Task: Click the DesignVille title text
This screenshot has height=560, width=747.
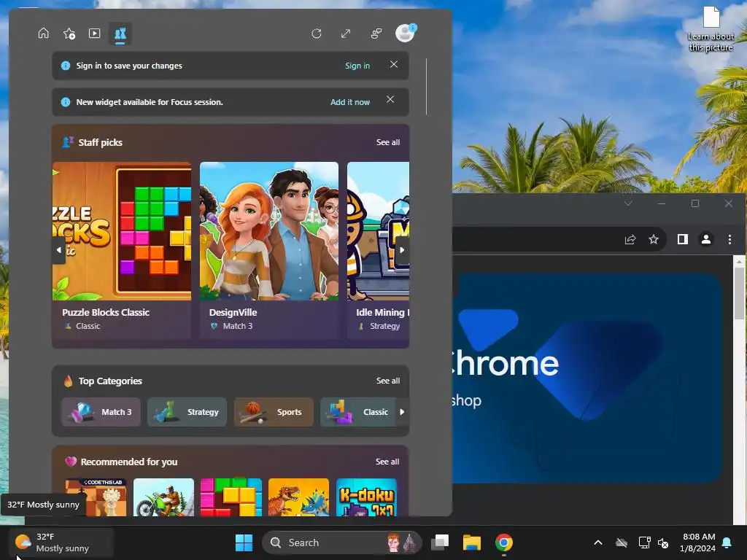Action: (233, 312)
